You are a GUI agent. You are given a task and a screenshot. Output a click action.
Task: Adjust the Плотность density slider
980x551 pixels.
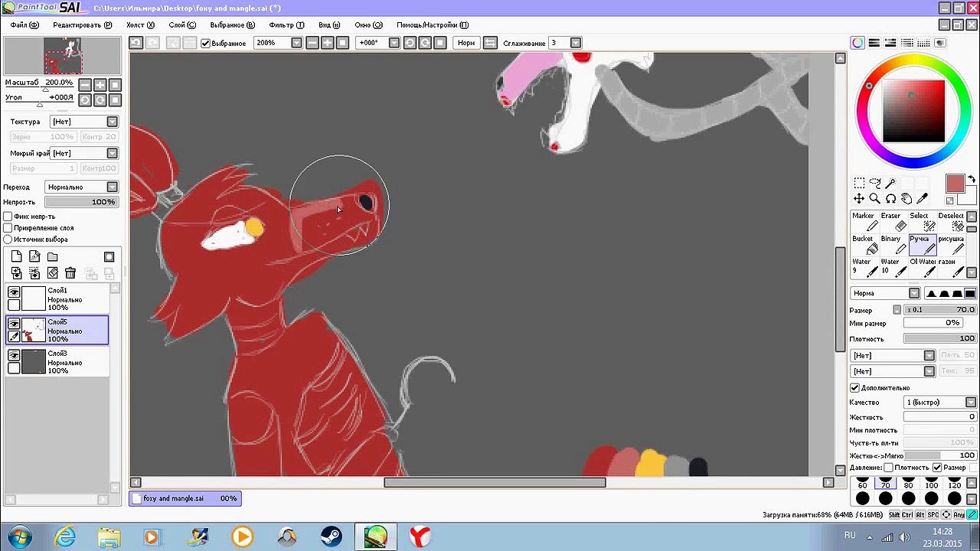[939, 338]
